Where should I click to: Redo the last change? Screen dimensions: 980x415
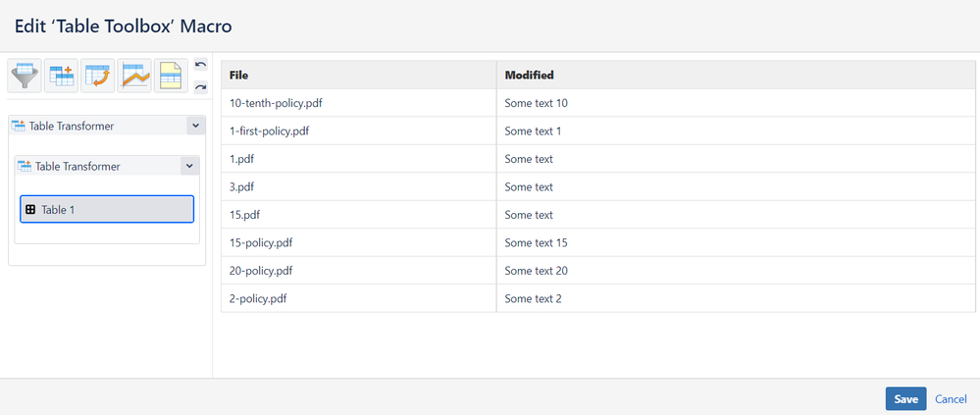tap(200, 87)
